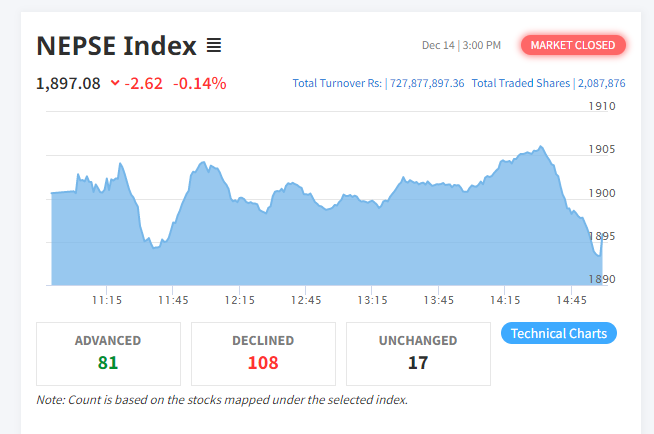Click the -0.14% change percentage
654x434 pixels.
coord(200,83)
